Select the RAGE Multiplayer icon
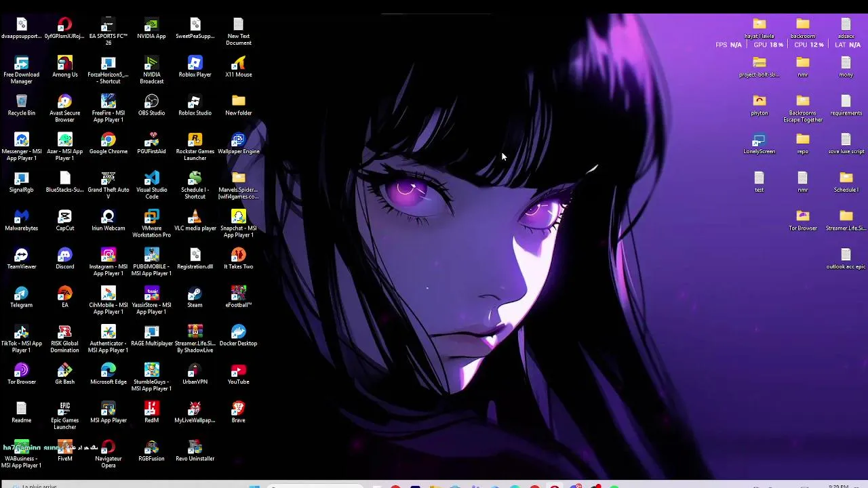This screenshot has height=488, width=868. [151, 336]
